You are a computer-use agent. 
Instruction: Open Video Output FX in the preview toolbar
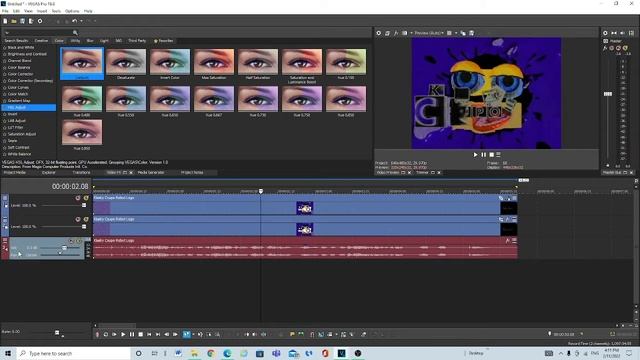pos(396,33)
